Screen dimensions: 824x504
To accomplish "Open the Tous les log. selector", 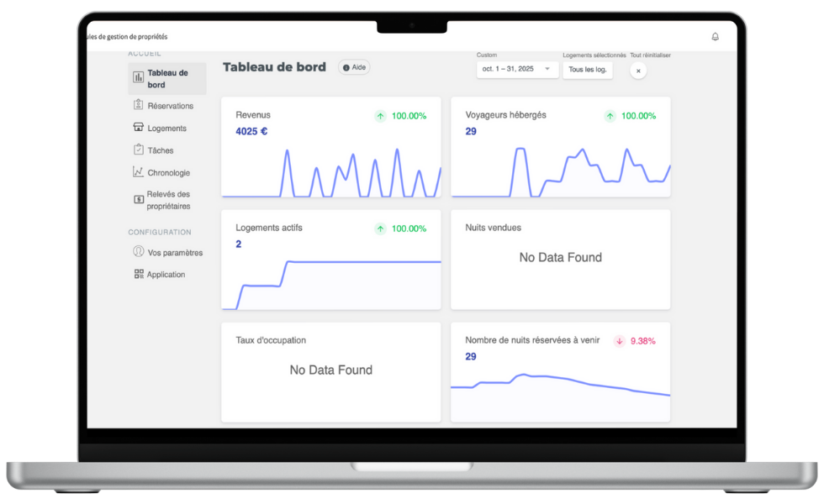I will click(587, 69).
